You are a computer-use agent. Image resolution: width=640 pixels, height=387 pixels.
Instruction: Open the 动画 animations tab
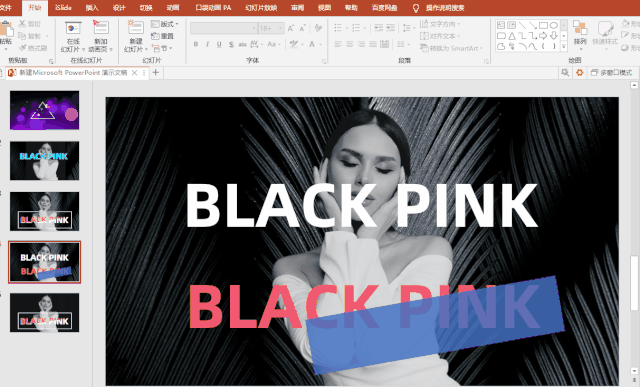coord(173,8)
